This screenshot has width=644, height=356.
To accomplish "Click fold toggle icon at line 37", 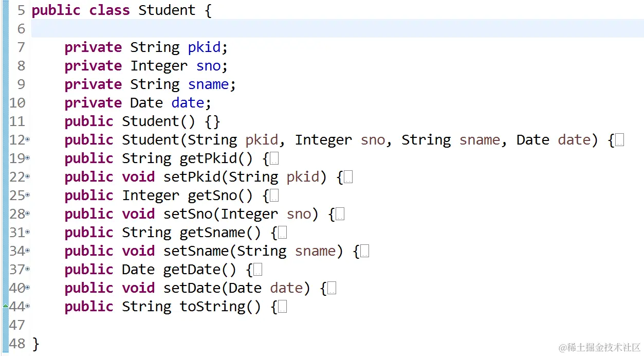I will coord(28,270).
